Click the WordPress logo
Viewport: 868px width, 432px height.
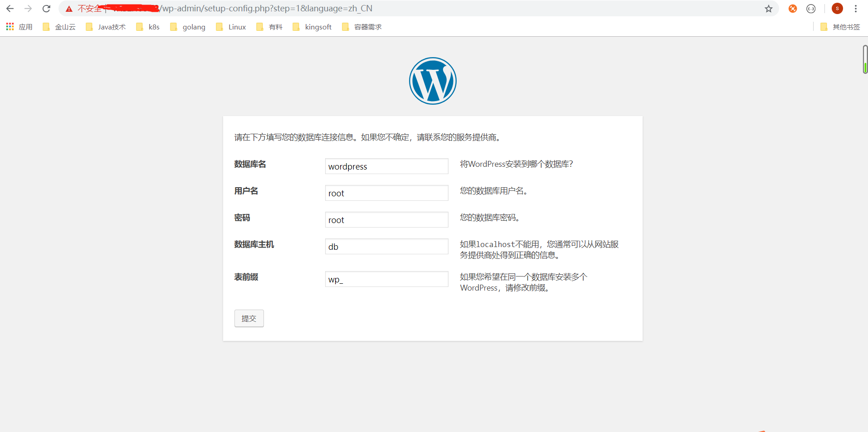tap(433, 81)
